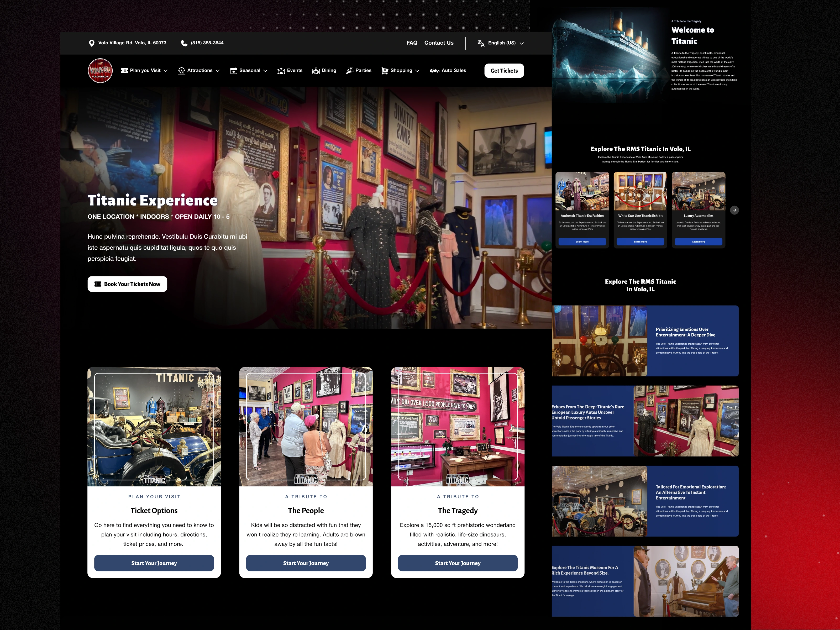Viewport: 840px width, 630px height.
Task: Open the Ticket Options card photo
Action: (x=154, y=427)
